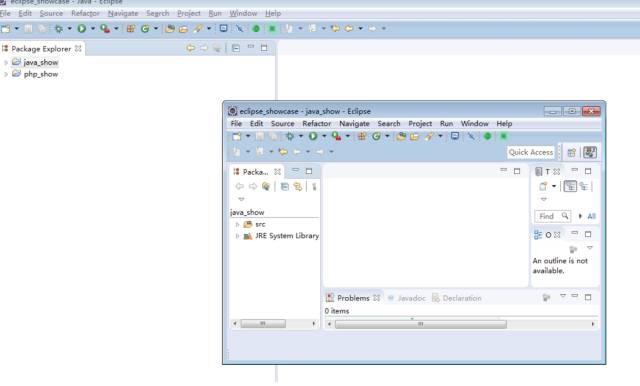Click the New Java Package icon in the front window
Viewport: 640px width, 386px height.
coord(362,136)
